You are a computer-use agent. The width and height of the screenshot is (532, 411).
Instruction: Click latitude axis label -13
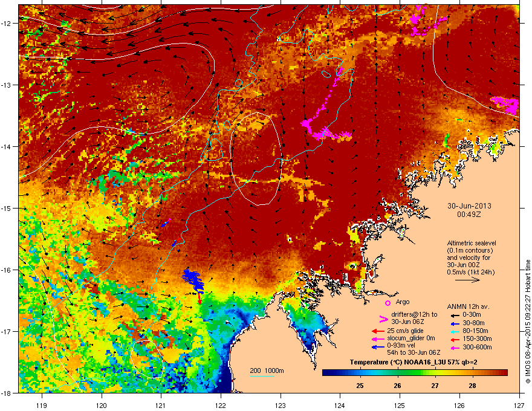click(x=7, y=85)
